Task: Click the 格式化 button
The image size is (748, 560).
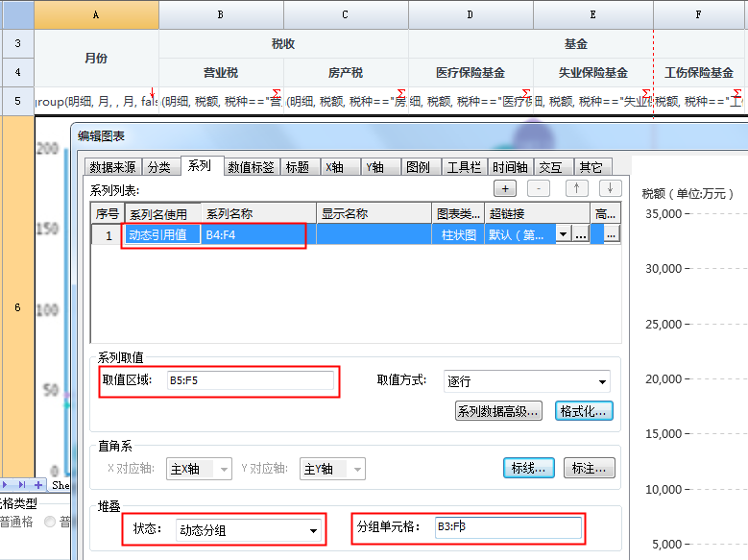Action: tap(584, 411)
